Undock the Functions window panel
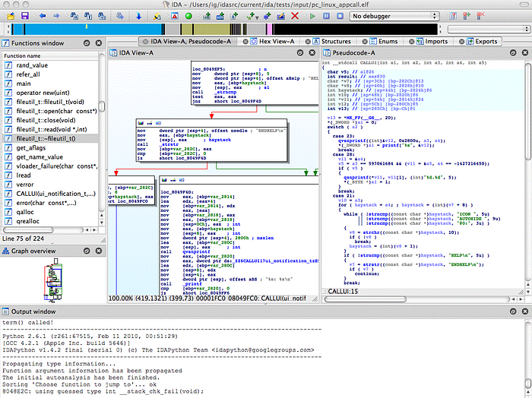 87,43
